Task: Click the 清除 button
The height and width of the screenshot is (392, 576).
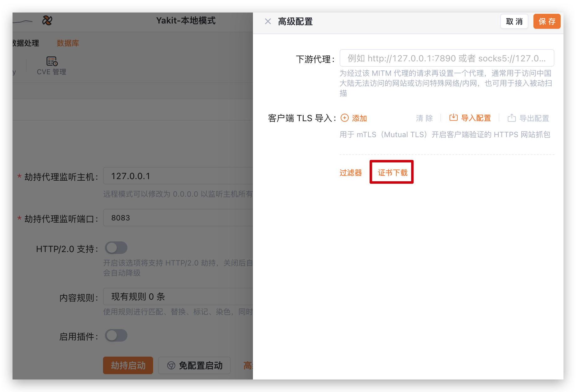Action: (x=424, y=118)
